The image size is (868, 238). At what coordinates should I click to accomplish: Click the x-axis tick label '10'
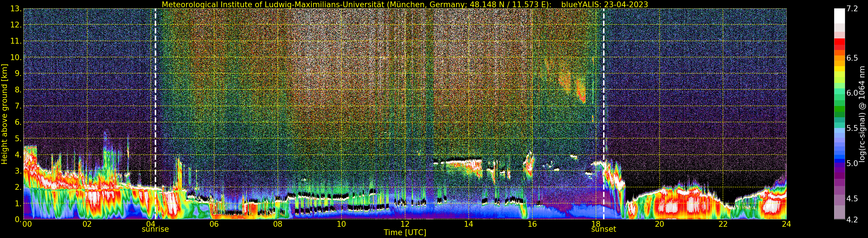pyautogui.click(x=341, y=224)
